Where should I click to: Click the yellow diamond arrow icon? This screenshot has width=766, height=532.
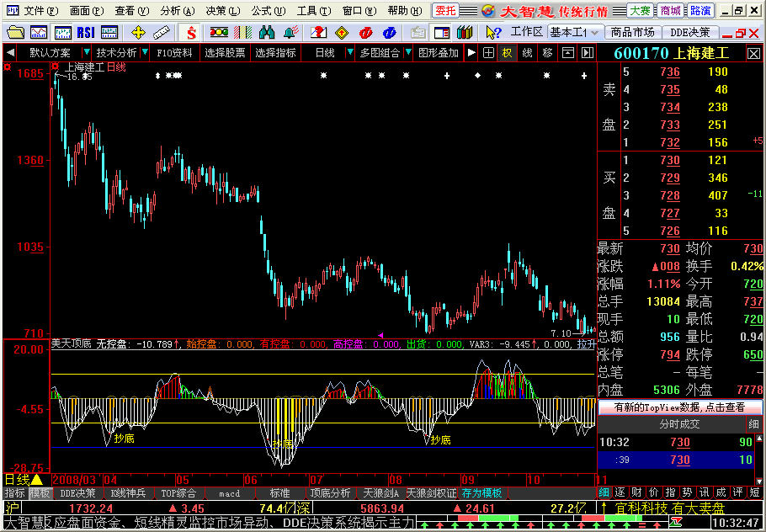click(342, 33)
